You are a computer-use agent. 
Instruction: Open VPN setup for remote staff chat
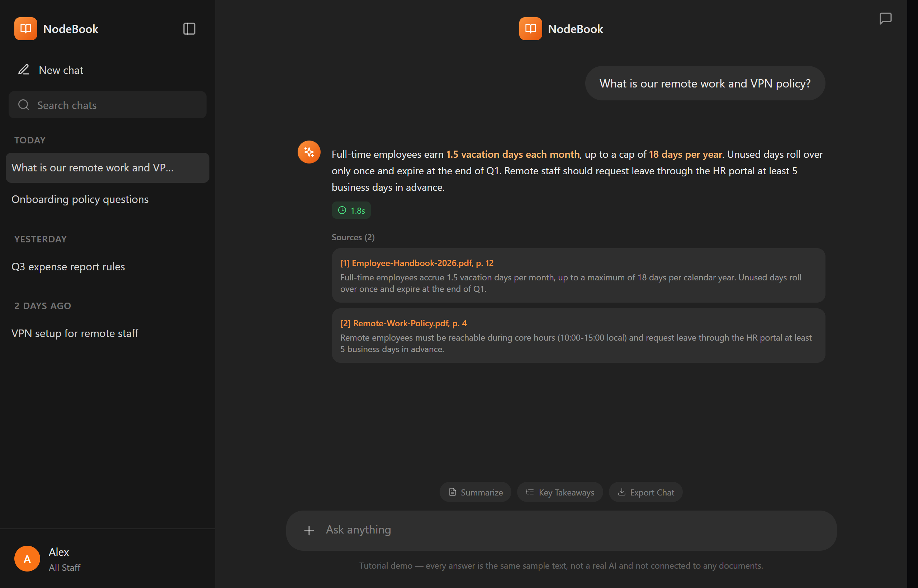tap(108, 333)
